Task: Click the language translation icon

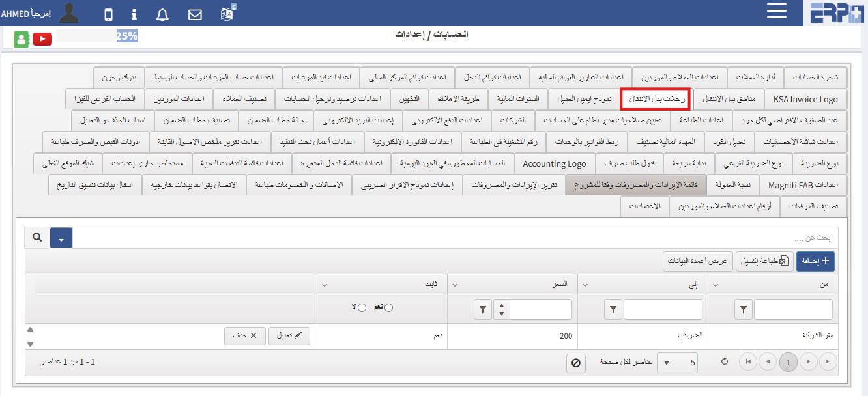Action: pyautogui.click(x=227, y=14)
